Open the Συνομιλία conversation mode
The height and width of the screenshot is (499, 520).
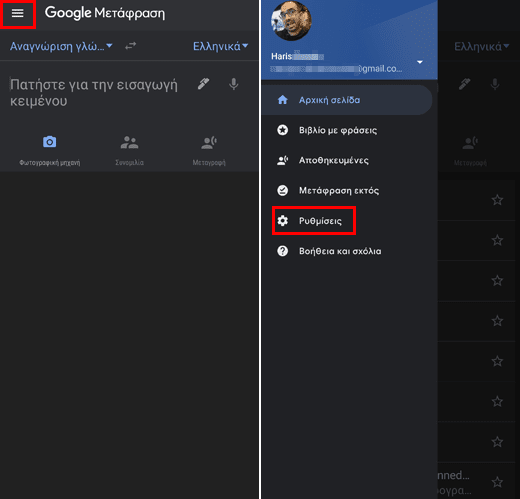click(x=129, y=150)
